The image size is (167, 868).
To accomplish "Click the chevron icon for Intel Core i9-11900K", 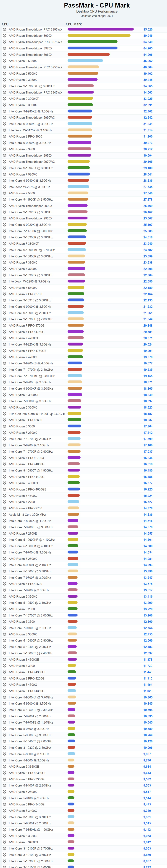I will tap(4, 199).
